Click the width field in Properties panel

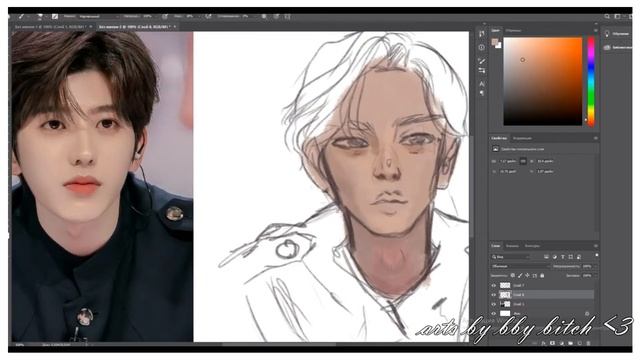(509, 161)
